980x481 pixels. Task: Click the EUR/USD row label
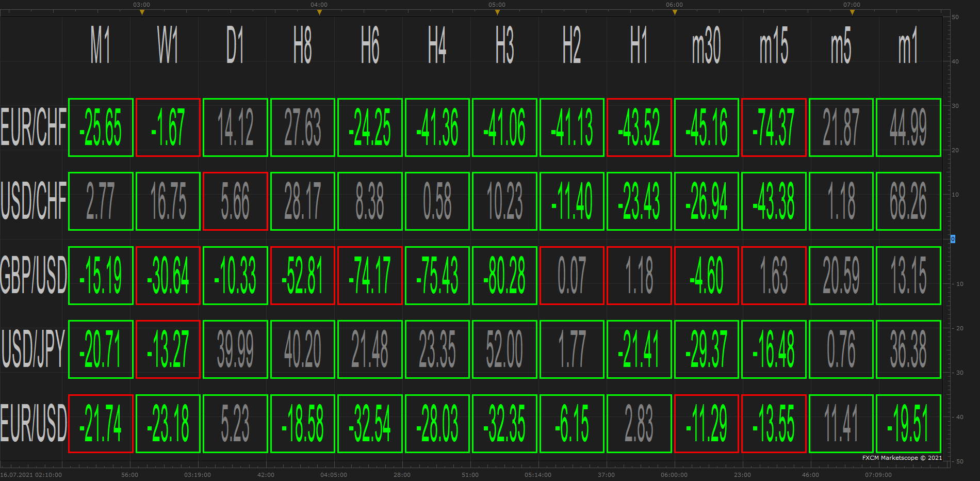(34, 423)
